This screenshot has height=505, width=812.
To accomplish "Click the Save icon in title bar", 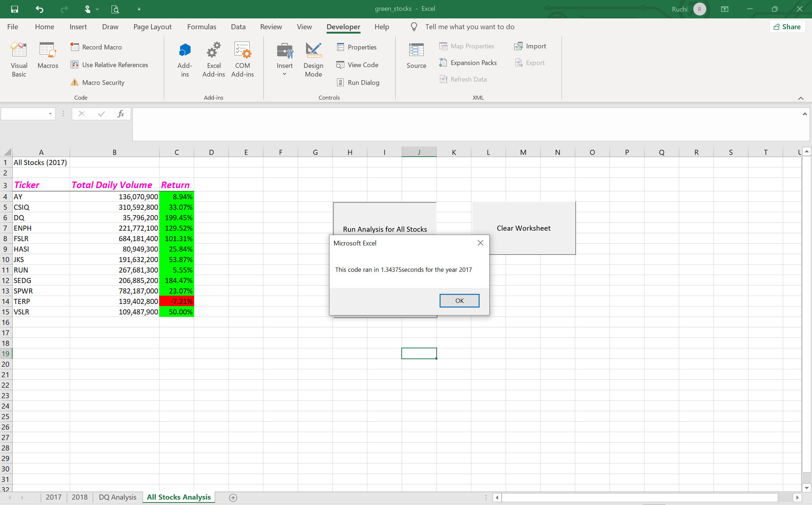I will point(14,9).
